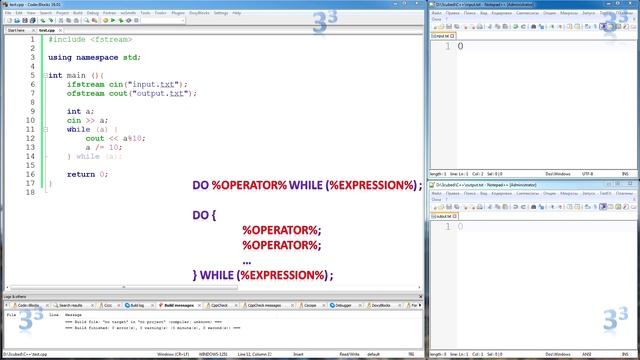Viewport: 640px width, 360px height.
Task: Click Find binoculars icon in input.txt Notepad++
Action: pyautogui.click(x=533, y=27)
